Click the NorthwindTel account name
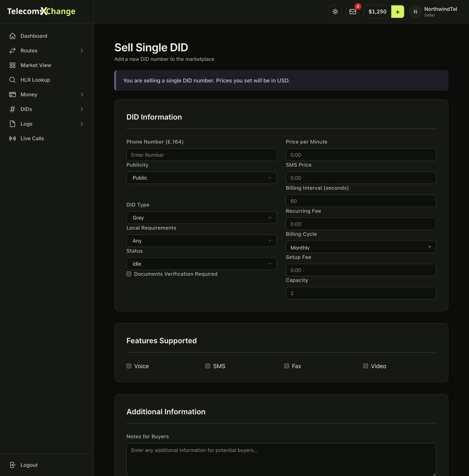This screenshot has width=469, height=476. pyautogui.click(x=441, y=9)
